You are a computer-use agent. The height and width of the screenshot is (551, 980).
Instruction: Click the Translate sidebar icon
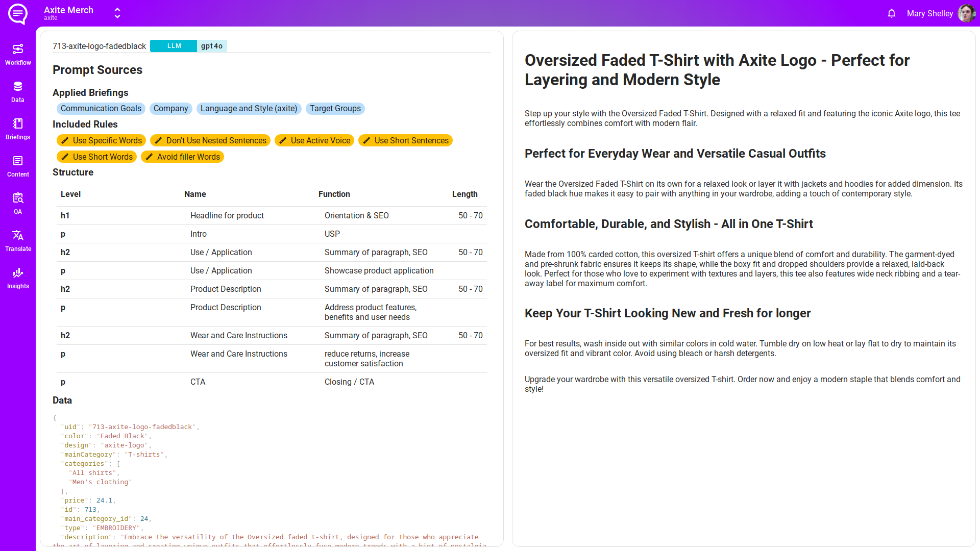point(18,240)
